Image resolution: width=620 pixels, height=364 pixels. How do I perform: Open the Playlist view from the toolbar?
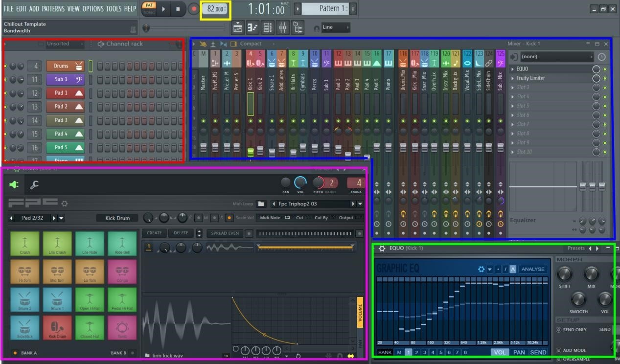point(237,27)
